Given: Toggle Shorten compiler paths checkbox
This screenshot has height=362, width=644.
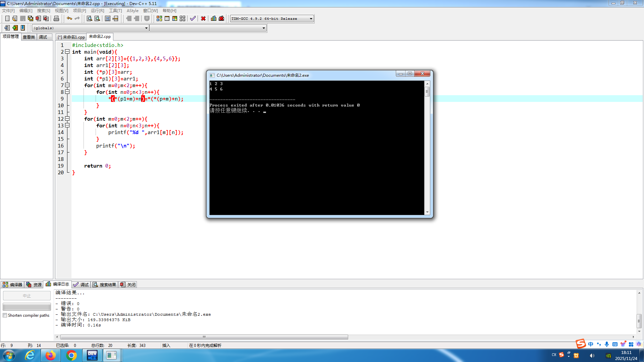Looking at the screenshot, I should [5, 315].
